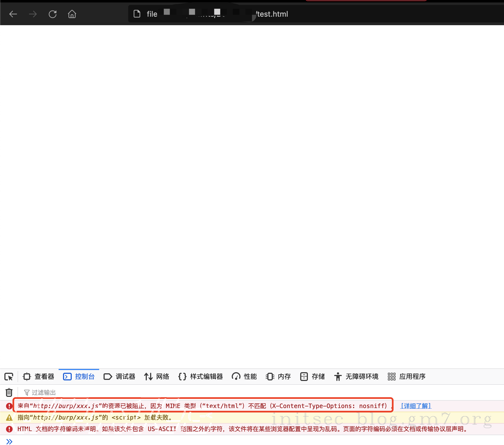Screen dimensions: 504x445
Task: Open the 应用程序 application tab
Action: click(407, 377)
